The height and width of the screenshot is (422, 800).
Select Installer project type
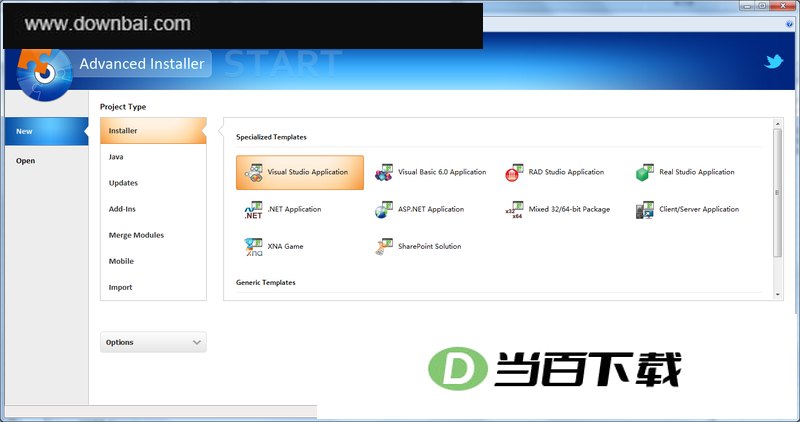coord(153,131)
